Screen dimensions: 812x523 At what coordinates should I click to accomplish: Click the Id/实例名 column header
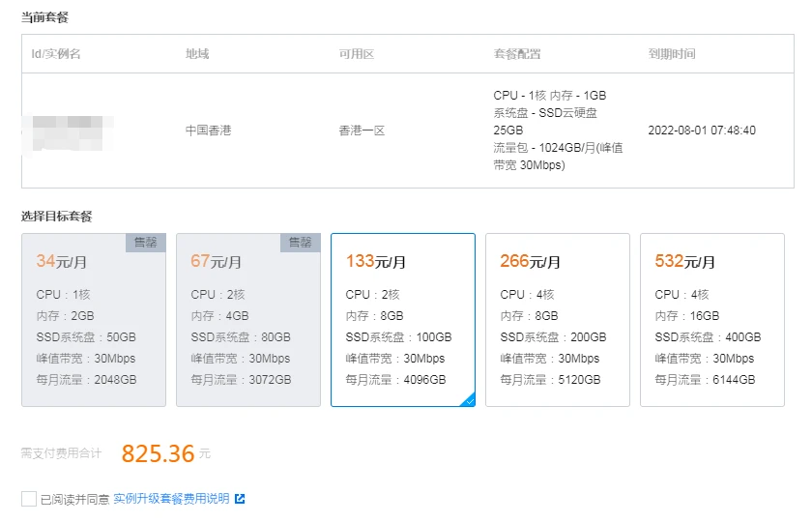coord(56,54)
